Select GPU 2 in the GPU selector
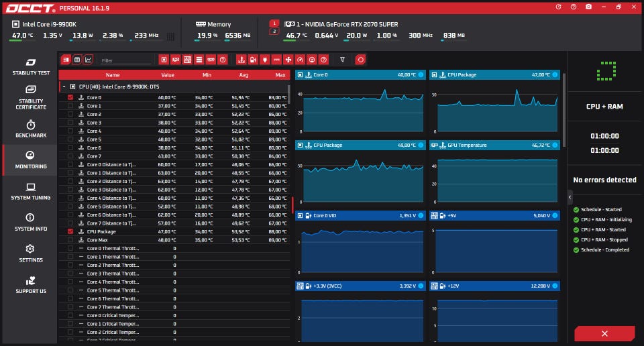Viewport: 644px width, 346px height. pos(274,32)
